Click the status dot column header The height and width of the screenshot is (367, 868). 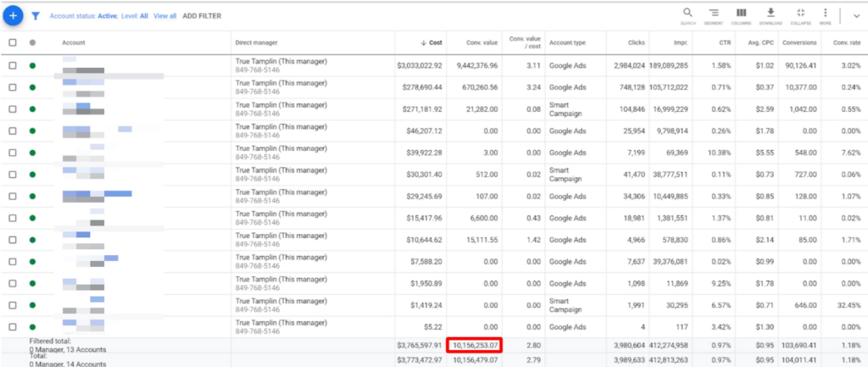[x=32, y=42]
